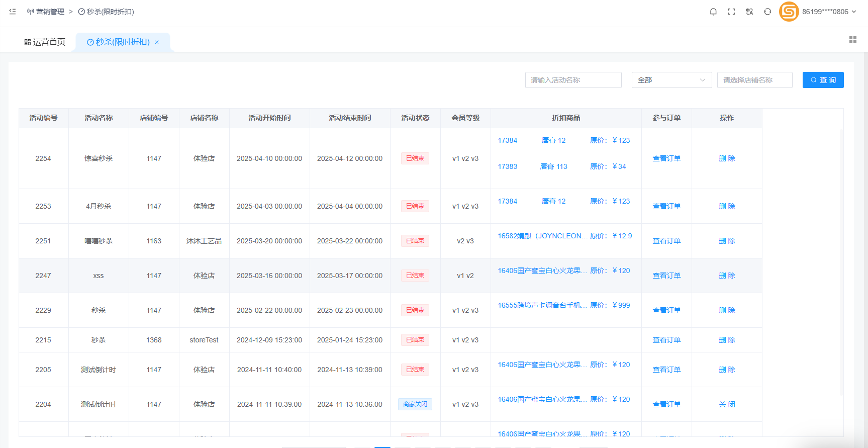Viewport: 868px width, 448px height.
Task: Click the refresh page icon
Action: [767, 12]
